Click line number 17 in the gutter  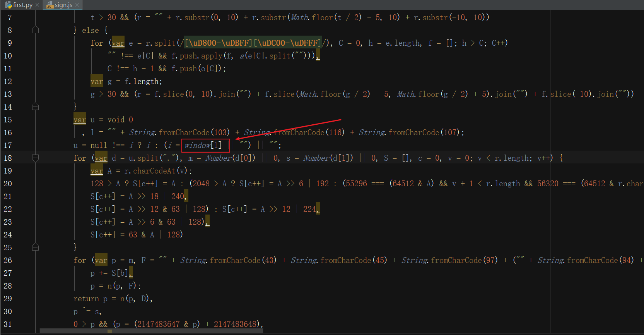[x=8, y=145]
